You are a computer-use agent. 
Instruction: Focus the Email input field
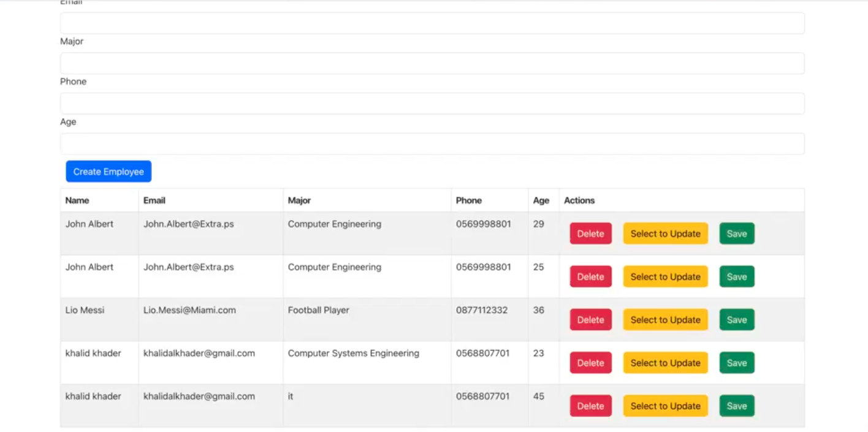coord(432,23)
